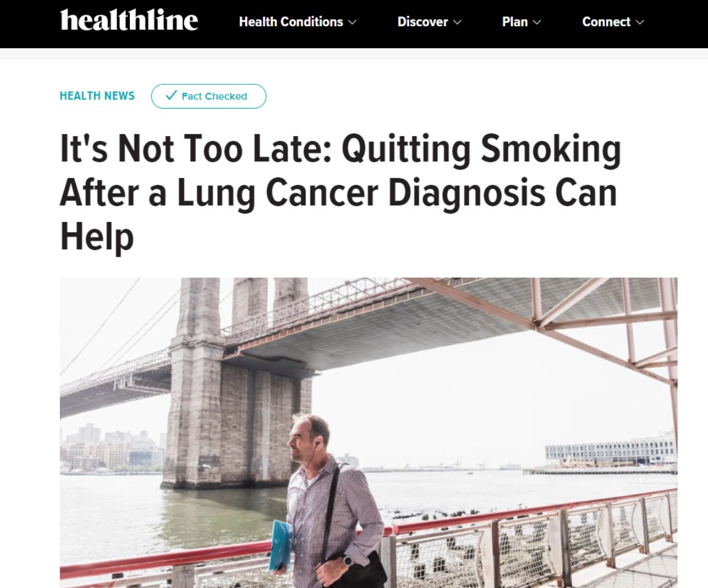Viewport: 708px width, 588px height.
Task: Expand the chevron beside Connect
Action: (640, 22)
